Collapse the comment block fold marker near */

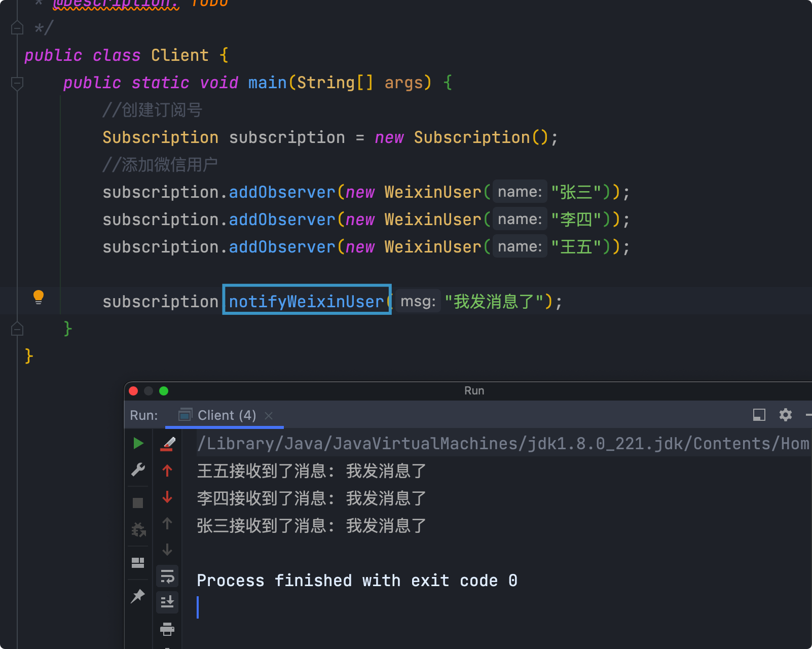(17, 28)
